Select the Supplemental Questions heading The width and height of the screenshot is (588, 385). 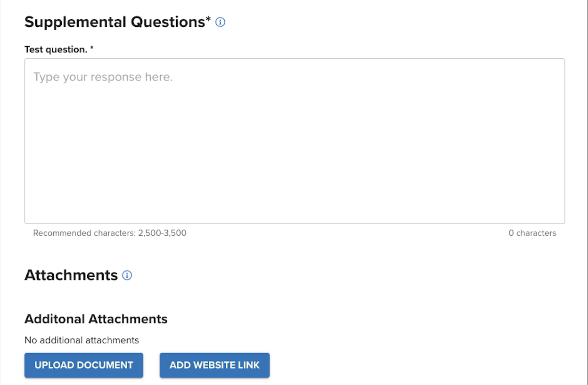114,22
